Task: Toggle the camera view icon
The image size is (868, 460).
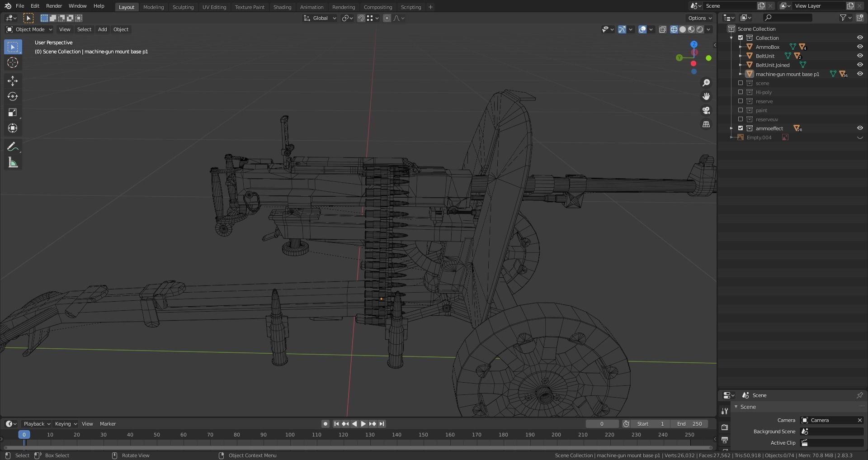Action: click(706, 110)
